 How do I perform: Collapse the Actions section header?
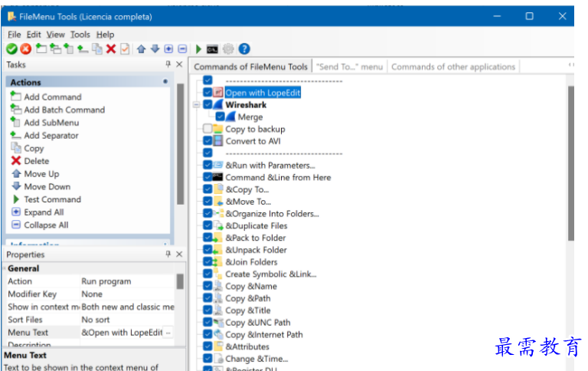click(165, 81)
